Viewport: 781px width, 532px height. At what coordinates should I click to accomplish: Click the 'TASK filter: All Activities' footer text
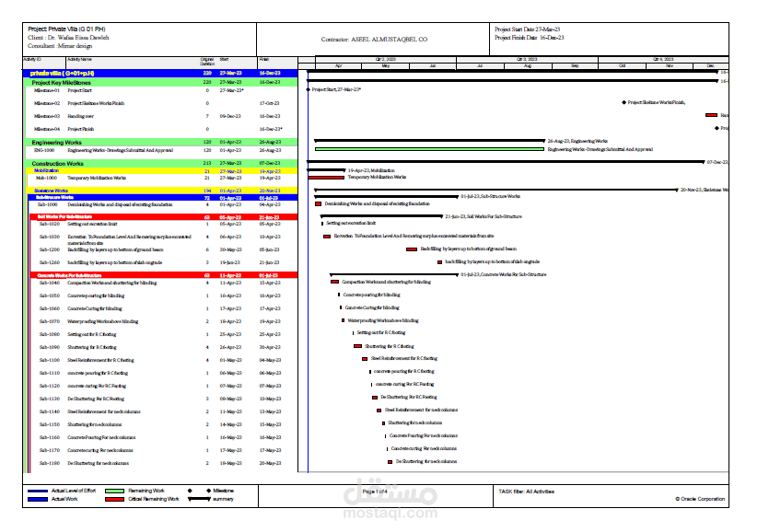[527, 492]
